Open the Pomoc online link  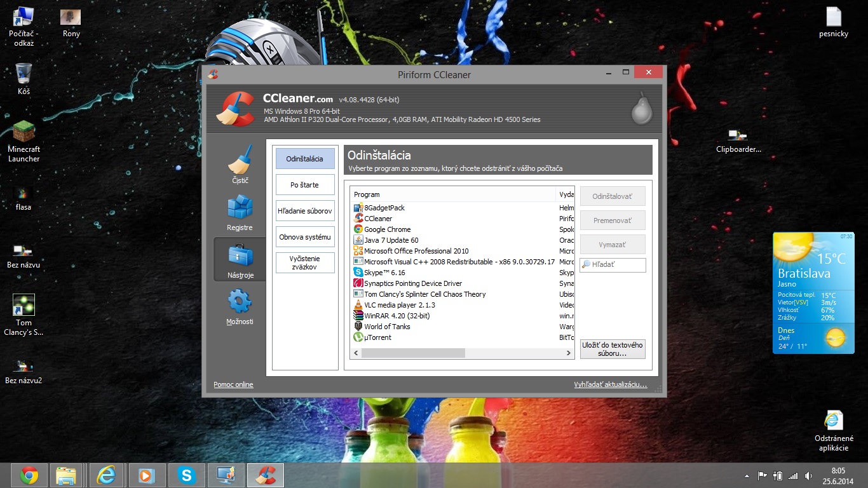click(x=233, y=384)
